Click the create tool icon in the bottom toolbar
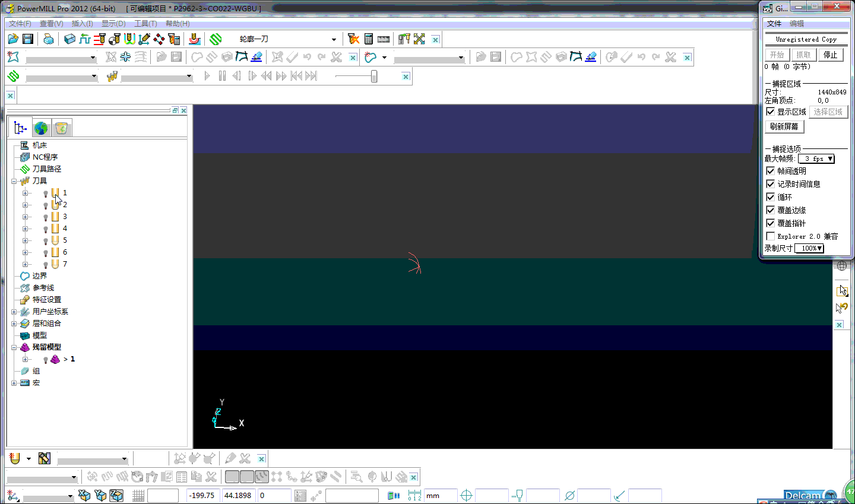 click(15, 458)
